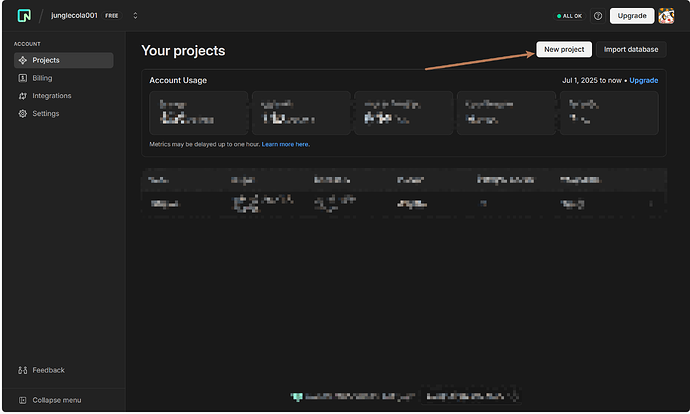Open the Learn more here link
The image size is (690, 414).
pyautogui.click(x=286, y=144)
